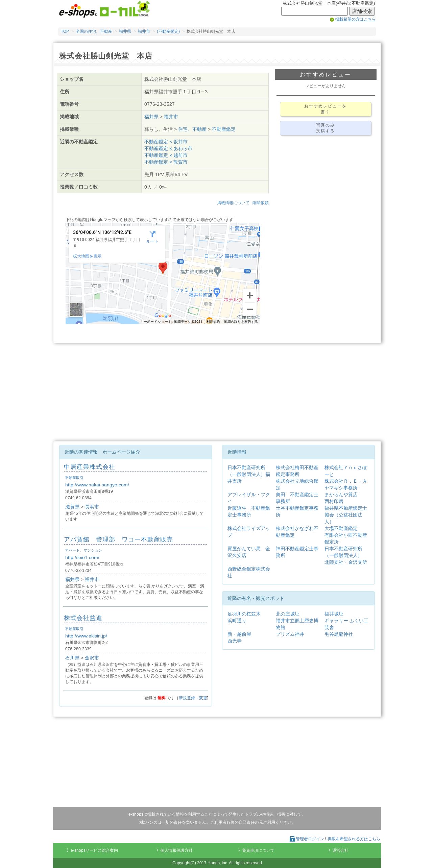Click the 店舗検索 button
Image resolution: width=434 pixels, height=868 pixels.
[362, 11]
